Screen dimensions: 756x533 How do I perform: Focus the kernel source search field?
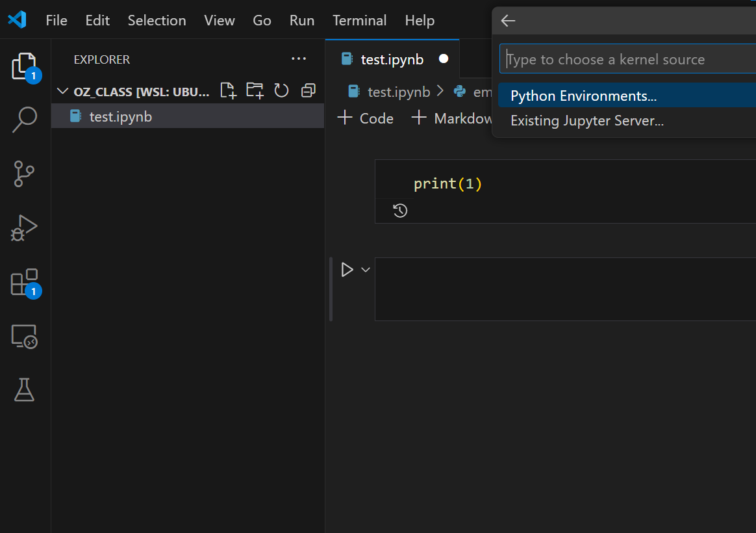click(x=628, y=59)
